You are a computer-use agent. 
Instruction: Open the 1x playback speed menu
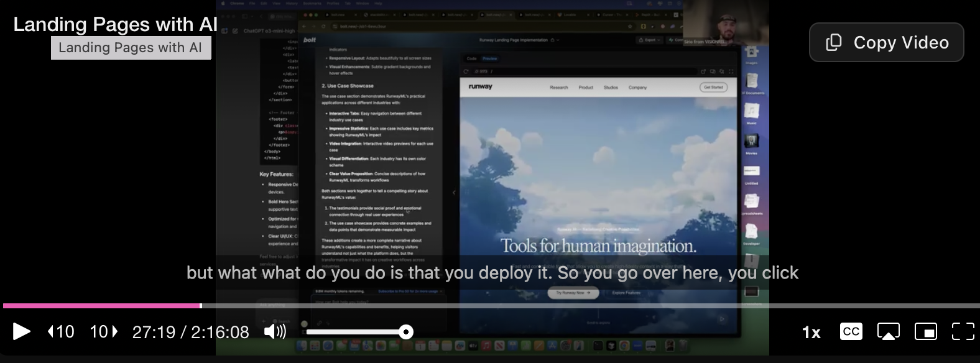(x=811, y=333)
